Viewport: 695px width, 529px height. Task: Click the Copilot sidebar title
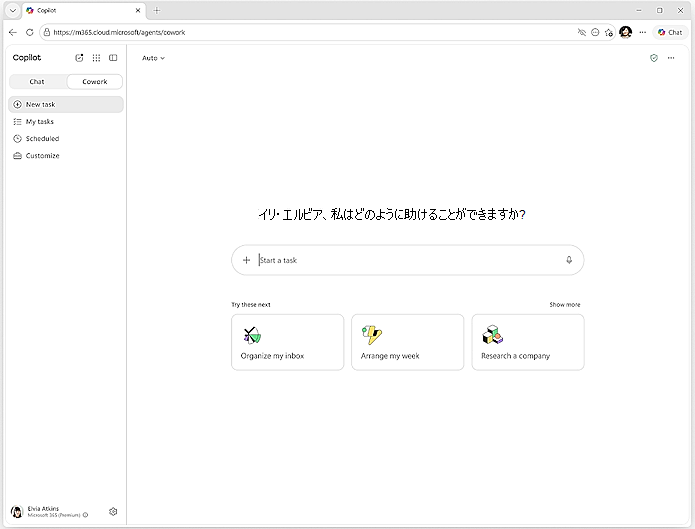tap(27, 58)
